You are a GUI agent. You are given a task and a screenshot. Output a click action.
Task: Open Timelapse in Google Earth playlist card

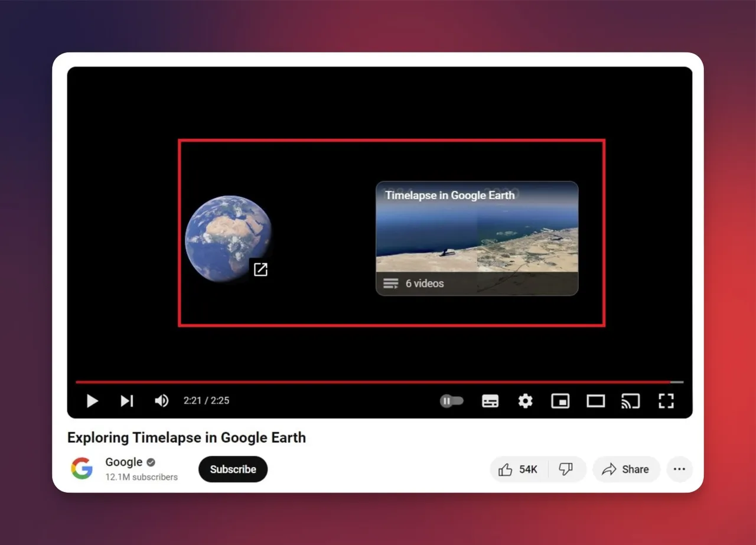click(477, 238)
